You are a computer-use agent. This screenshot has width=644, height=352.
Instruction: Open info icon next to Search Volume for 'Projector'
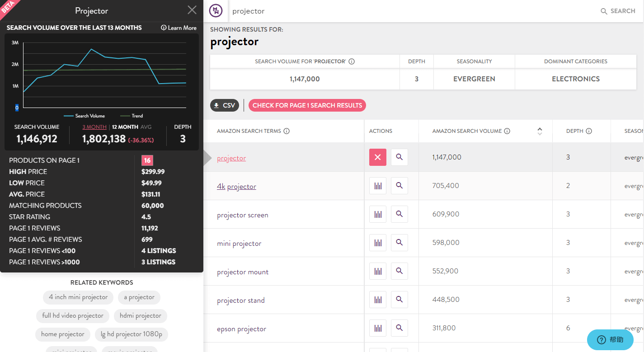point(352,61)
